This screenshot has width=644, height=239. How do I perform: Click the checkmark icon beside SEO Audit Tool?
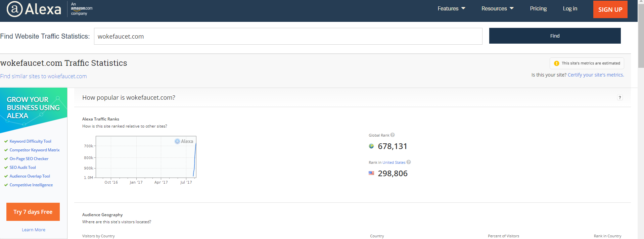pyautogui.click(x=6, y=168)
